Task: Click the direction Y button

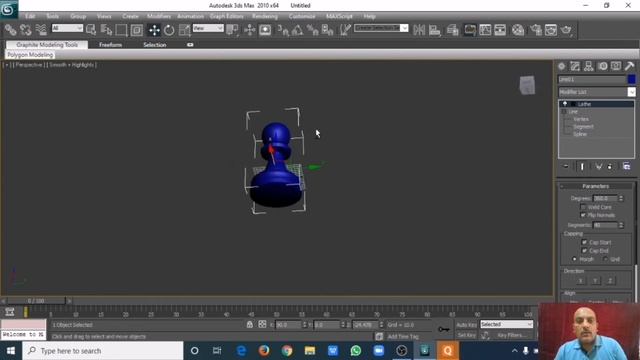Action: coord(596,281)
